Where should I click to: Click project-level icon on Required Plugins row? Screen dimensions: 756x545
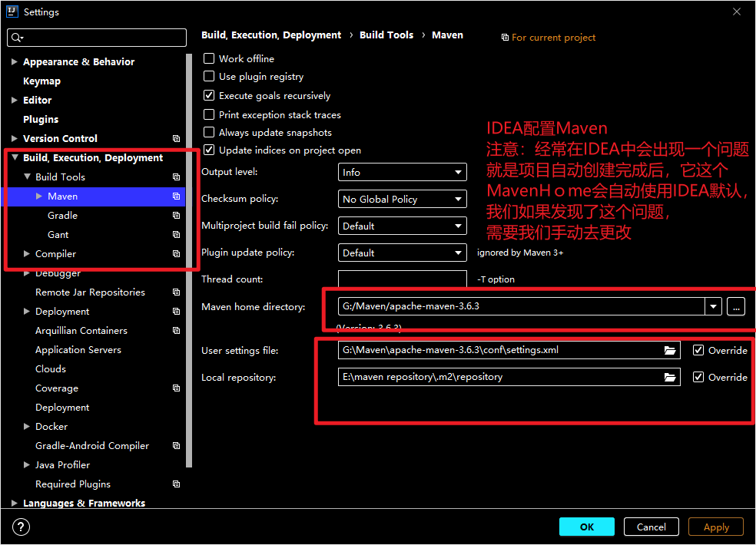pos(177,484)
